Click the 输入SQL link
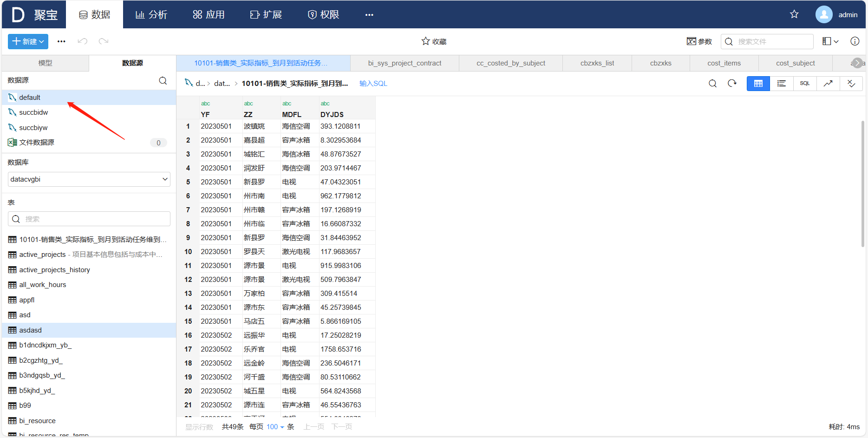 [373, 84]
